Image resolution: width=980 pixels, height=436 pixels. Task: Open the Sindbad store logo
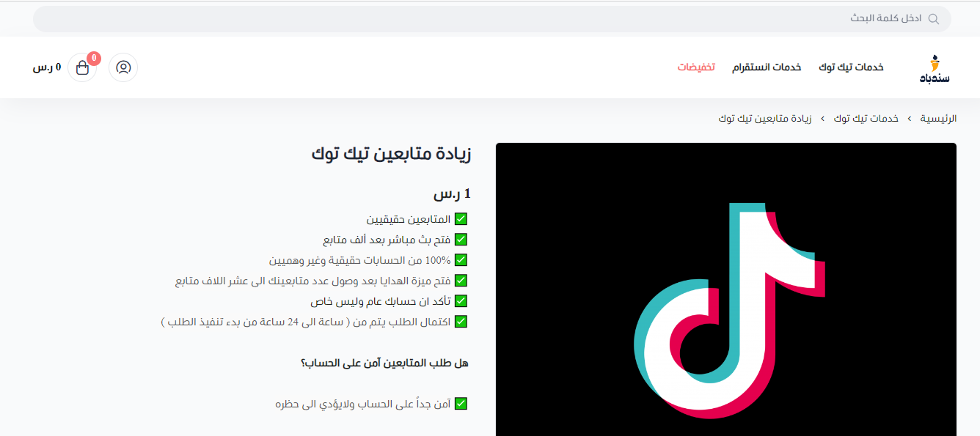(935, 68)
